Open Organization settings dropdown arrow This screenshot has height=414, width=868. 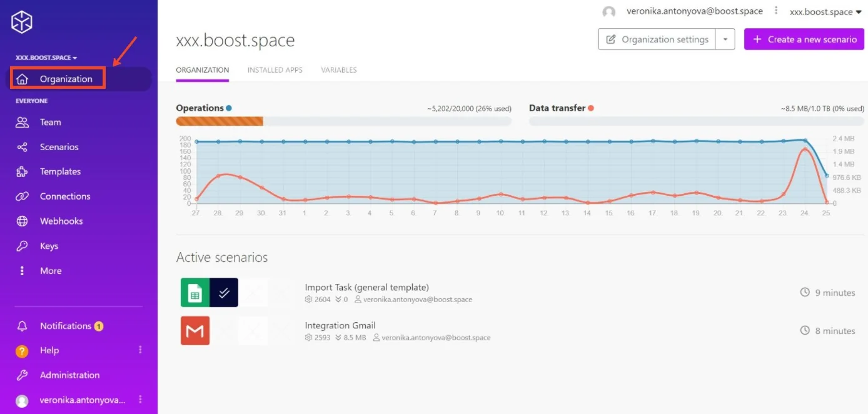point(725,39)
